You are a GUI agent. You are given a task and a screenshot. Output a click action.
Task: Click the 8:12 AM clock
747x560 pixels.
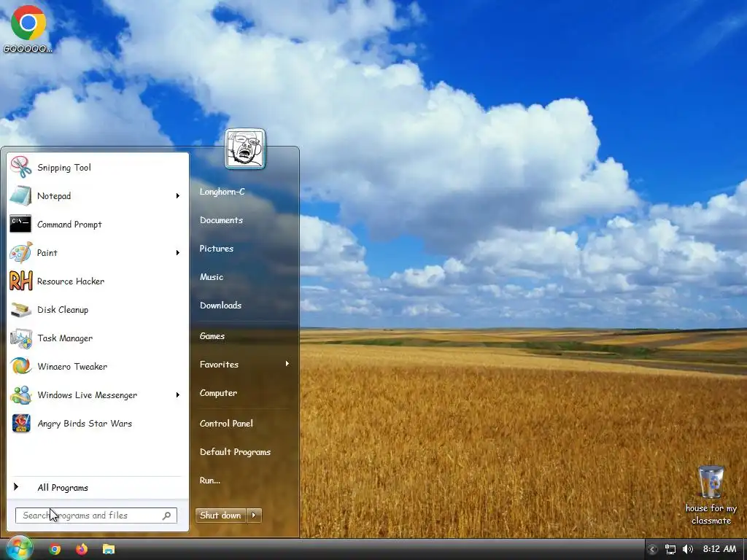pos(719,549)
